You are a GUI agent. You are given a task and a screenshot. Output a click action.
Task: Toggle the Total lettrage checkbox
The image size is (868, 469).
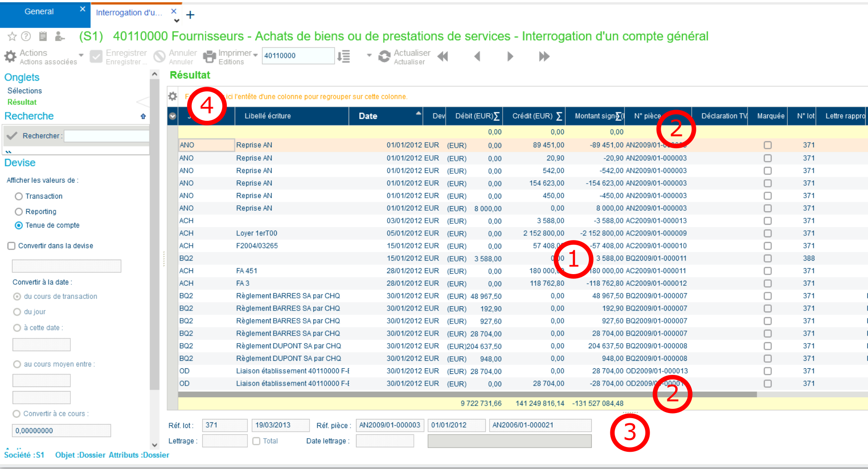coord(256,441)
